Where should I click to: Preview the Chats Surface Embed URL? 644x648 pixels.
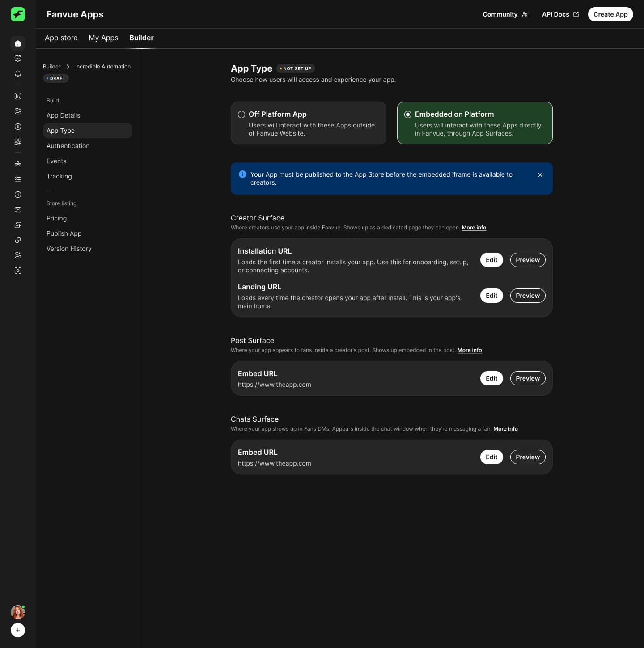(528, 457)
